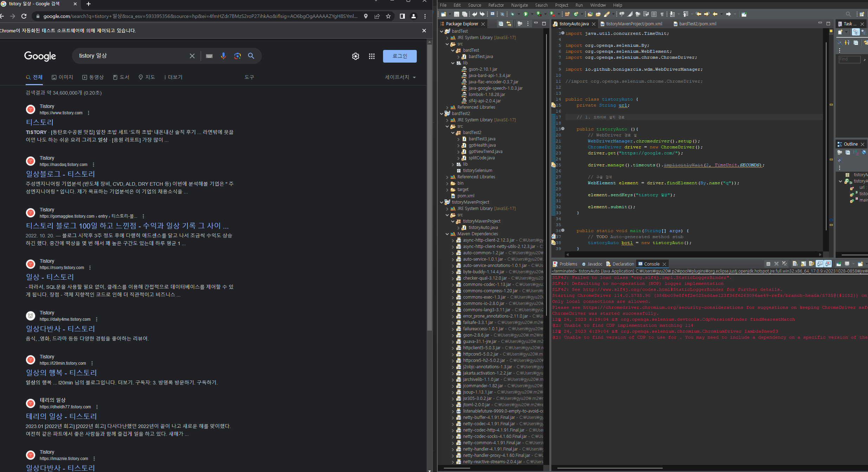
Task: Open the Refactor menu
Action: tap(496, 5)
